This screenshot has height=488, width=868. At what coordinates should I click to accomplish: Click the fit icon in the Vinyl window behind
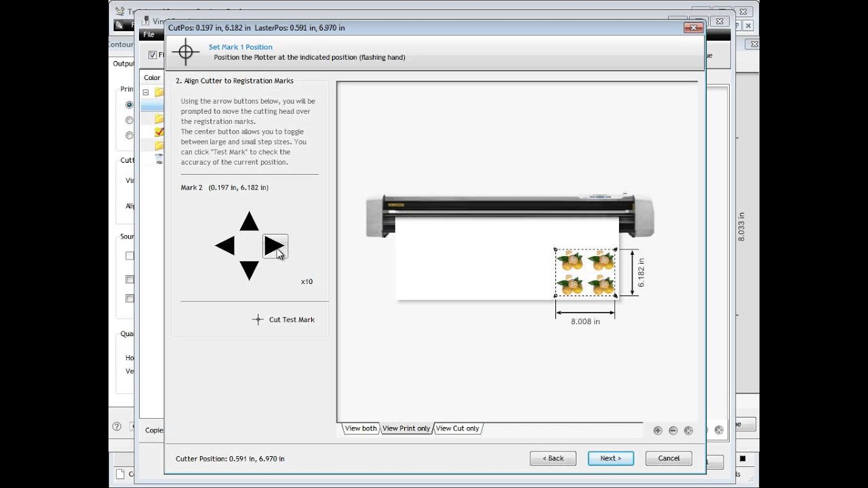pyautogui.click(x=719, y=430)
